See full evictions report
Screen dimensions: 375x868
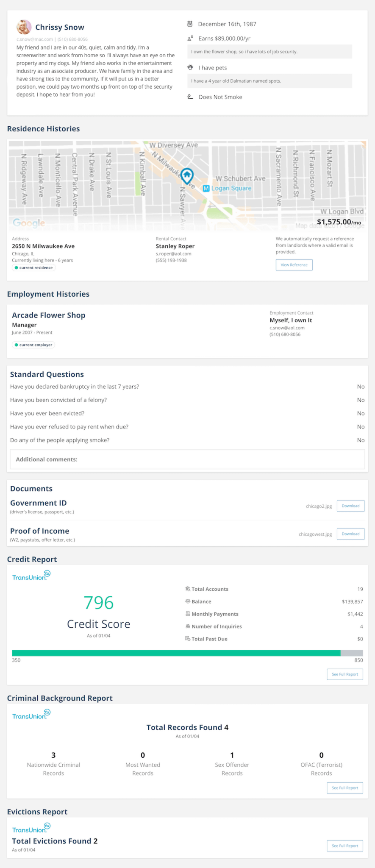point(345,846)
